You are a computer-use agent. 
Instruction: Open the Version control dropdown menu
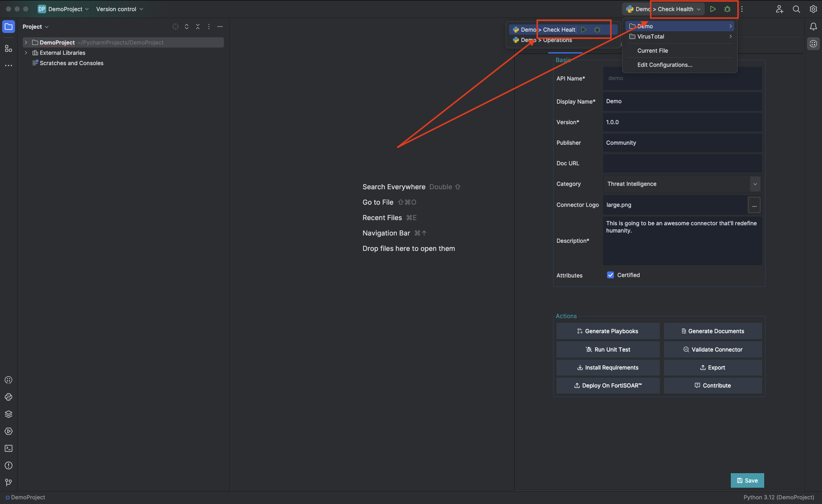pos(119,9)
